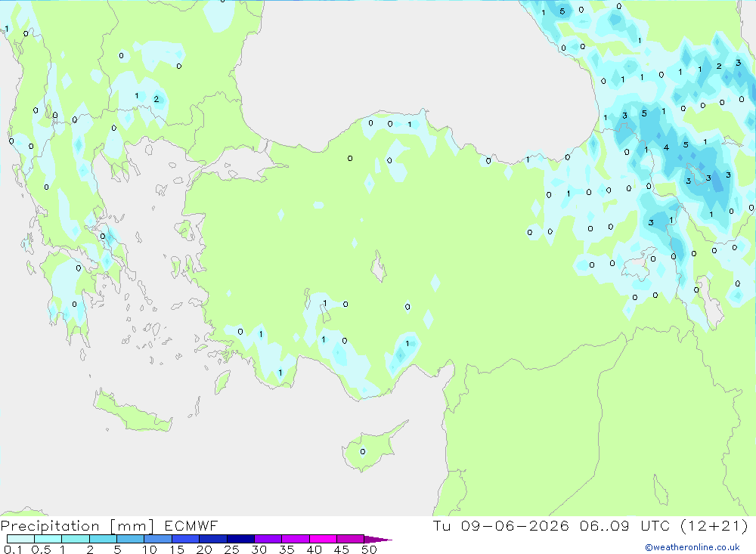Pick the 40–45 mm magenta swatch
Viewport: 756px width, 554px height.
(323, 539)
